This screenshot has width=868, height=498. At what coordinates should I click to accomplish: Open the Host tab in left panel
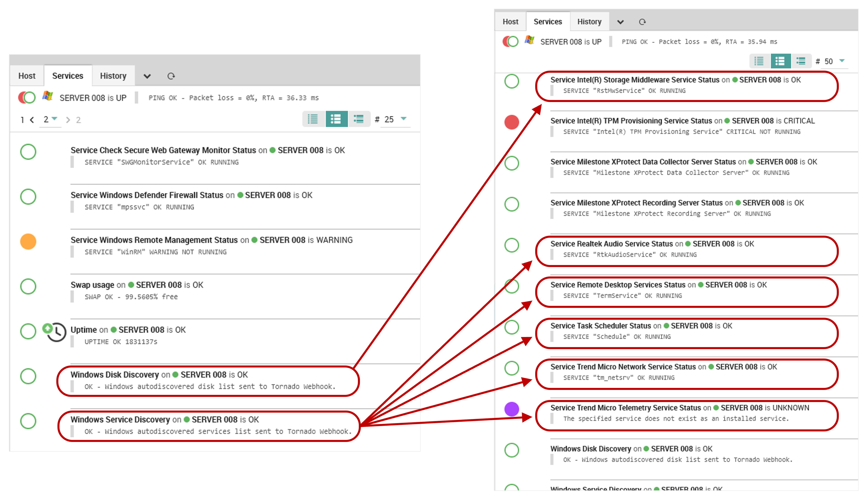(27, 76)
